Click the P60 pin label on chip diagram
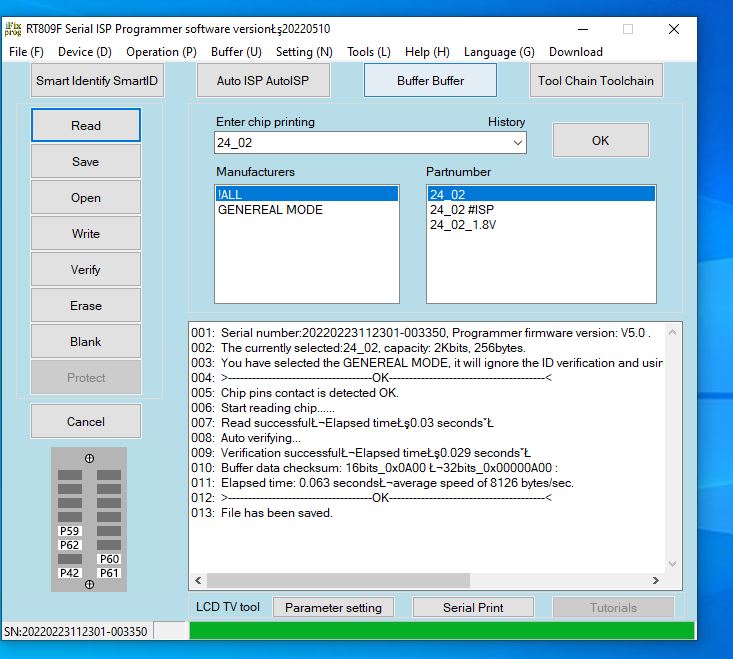The image size is (733, 659). (109, 559)
